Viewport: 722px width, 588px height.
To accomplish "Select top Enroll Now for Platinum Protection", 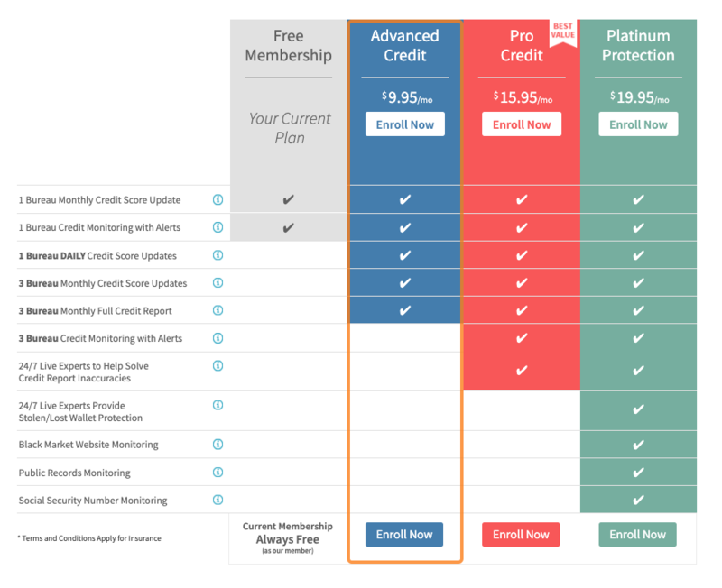I will (638, 124).
